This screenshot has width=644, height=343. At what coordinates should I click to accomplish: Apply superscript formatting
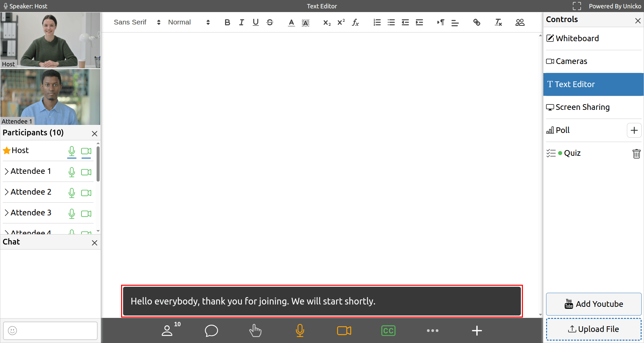pyautogui.click(x=341, y=22)
